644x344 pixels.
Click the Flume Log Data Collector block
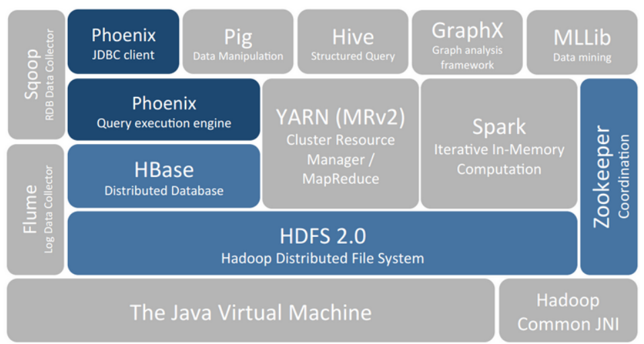pyautogui.click(x=36, y=209)
